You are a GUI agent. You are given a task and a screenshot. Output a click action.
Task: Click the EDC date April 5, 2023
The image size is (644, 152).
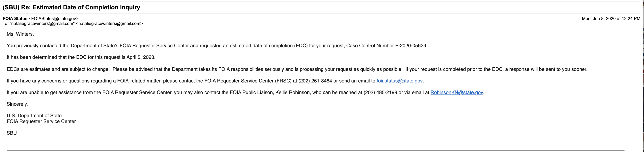(140, 57)
